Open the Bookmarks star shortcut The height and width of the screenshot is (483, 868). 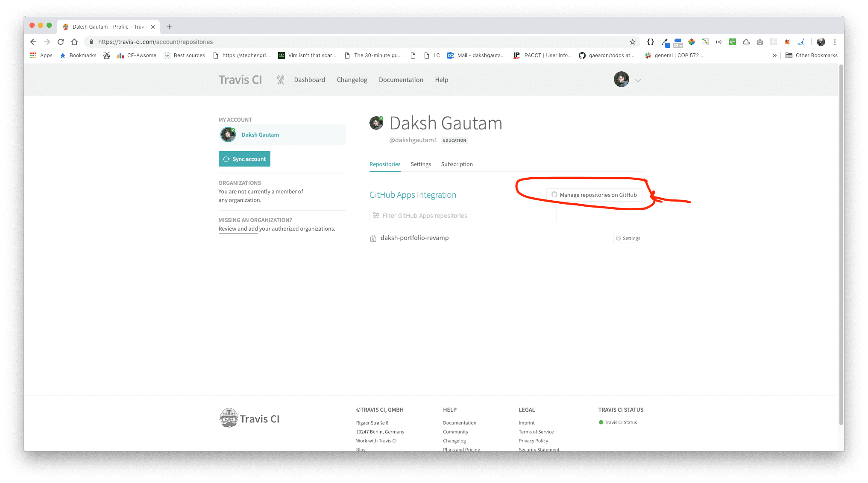click(x=78, y=56)
